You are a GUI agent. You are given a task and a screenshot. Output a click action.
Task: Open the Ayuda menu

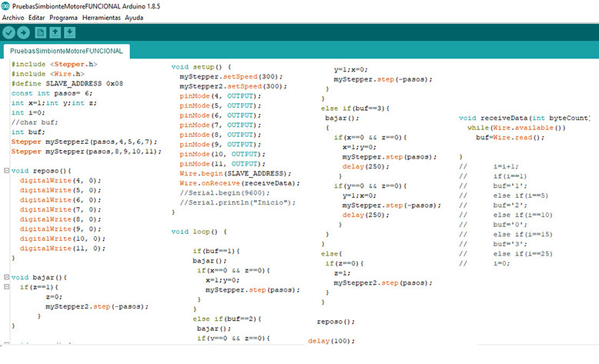tap(134, 18)
